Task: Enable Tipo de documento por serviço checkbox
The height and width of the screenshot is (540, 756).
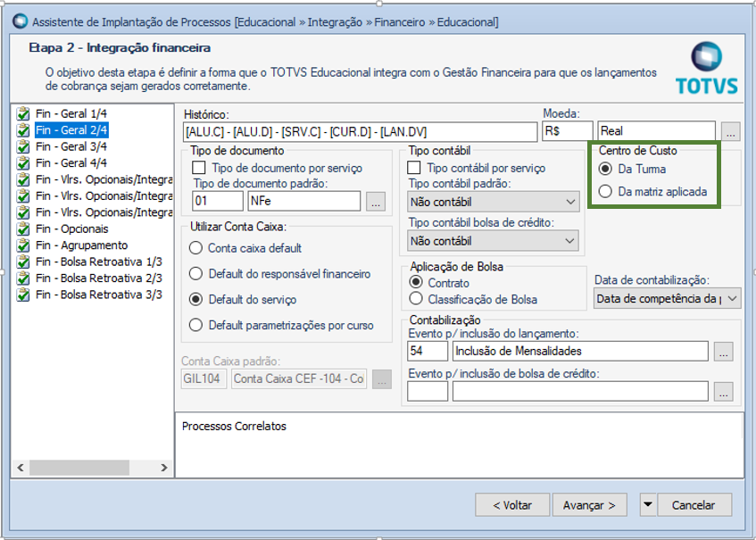Action: 199,169
